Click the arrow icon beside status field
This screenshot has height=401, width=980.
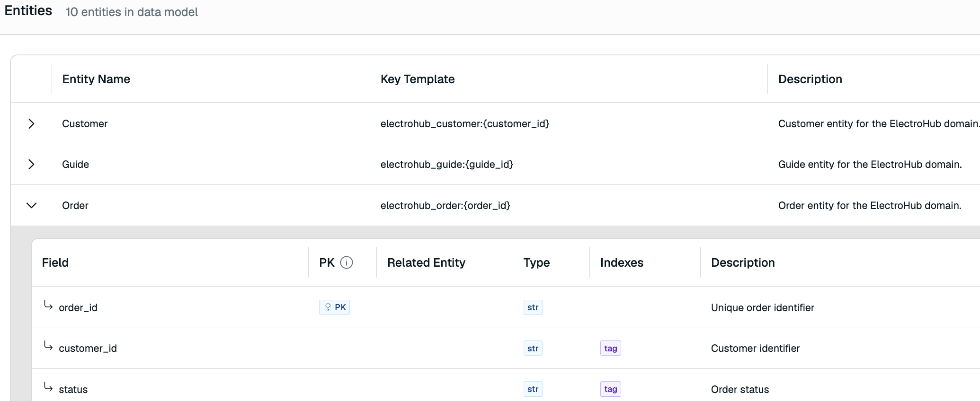point(48,387)
